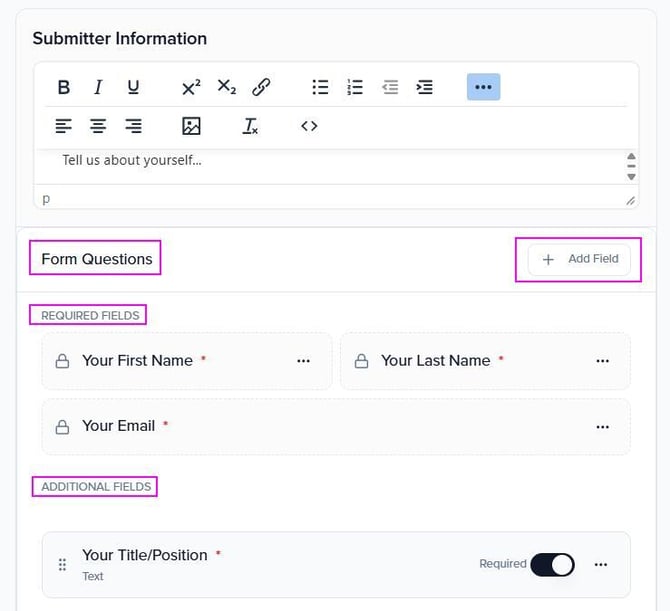This screenshot has width=670, height=611.
Task: Click the Submitter Information heading
Action: [x=120, y=38]
